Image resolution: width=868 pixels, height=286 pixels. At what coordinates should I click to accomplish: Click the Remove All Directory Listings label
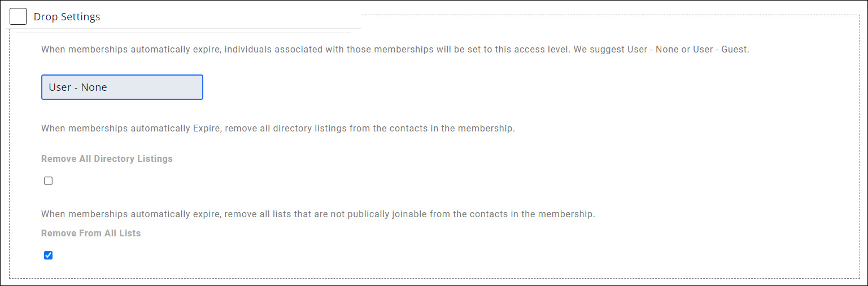pyautogui.click(x=107, y=159)
